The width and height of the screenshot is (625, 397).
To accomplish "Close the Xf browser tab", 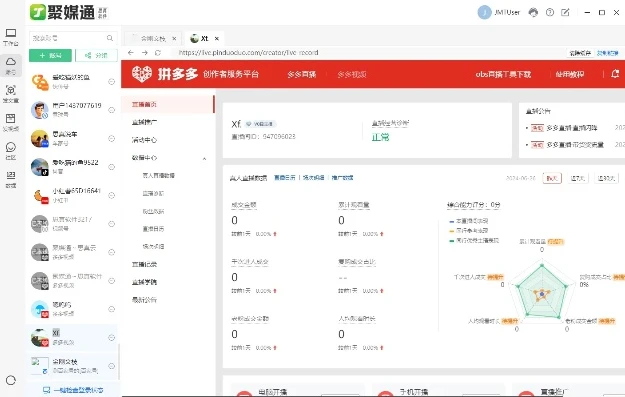I will 217,39.
